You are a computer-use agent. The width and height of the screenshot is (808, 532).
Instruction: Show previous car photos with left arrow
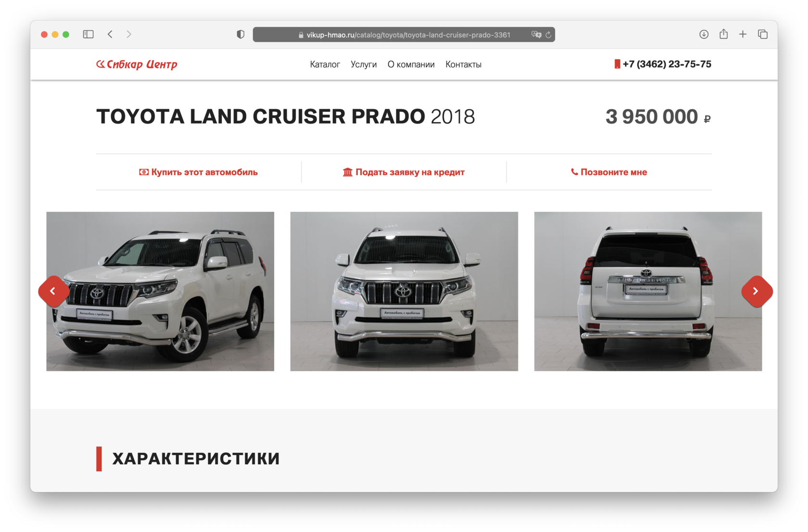pos(53,291)
